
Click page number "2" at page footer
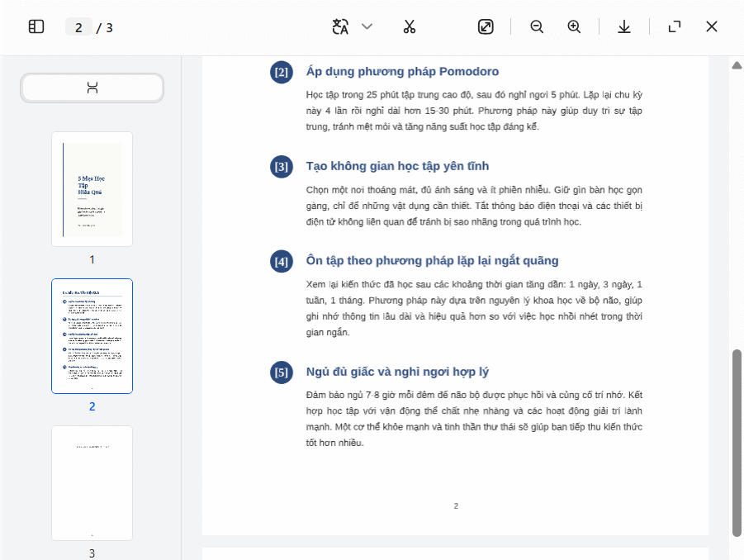456,505
